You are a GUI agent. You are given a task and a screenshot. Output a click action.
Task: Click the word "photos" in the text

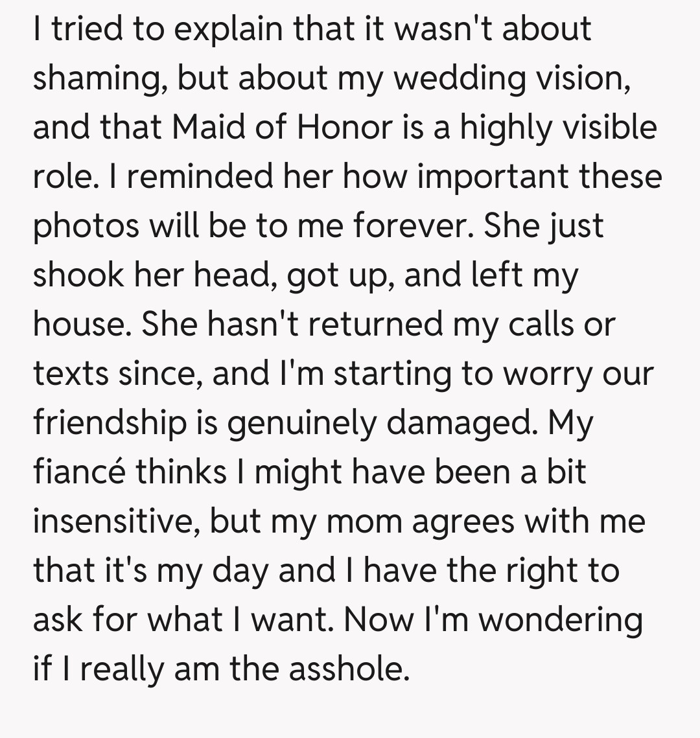pyautogui.click(x=86, y=226)
